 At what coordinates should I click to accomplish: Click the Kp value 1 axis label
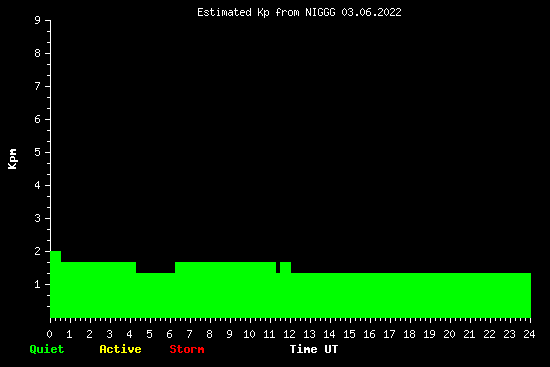tap(38, 285)
